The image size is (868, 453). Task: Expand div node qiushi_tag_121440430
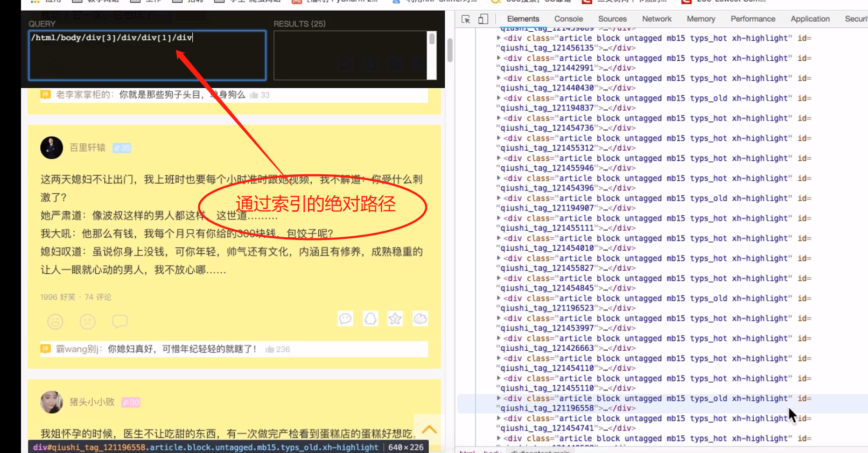(499, 78)
